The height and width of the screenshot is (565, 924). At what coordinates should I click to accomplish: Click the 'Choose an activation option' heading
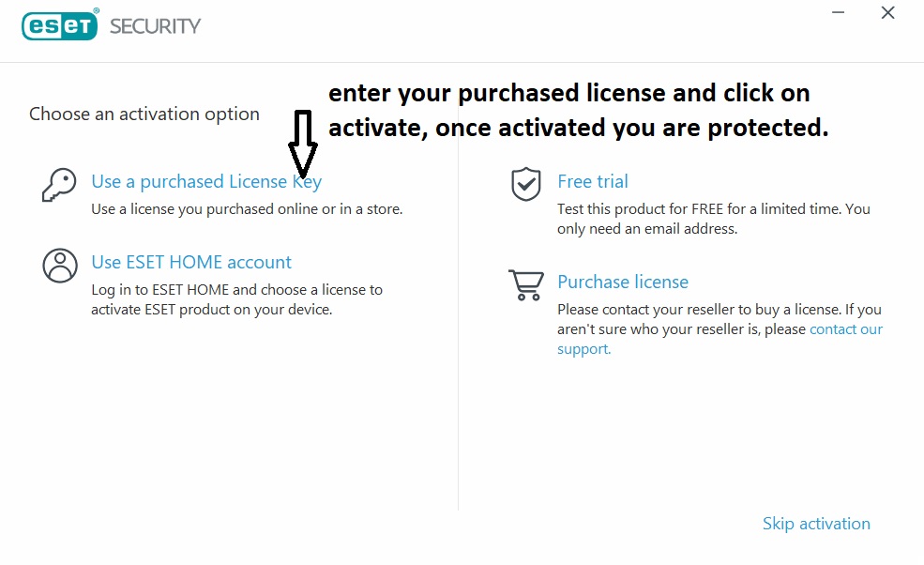[x=144, y=115]
